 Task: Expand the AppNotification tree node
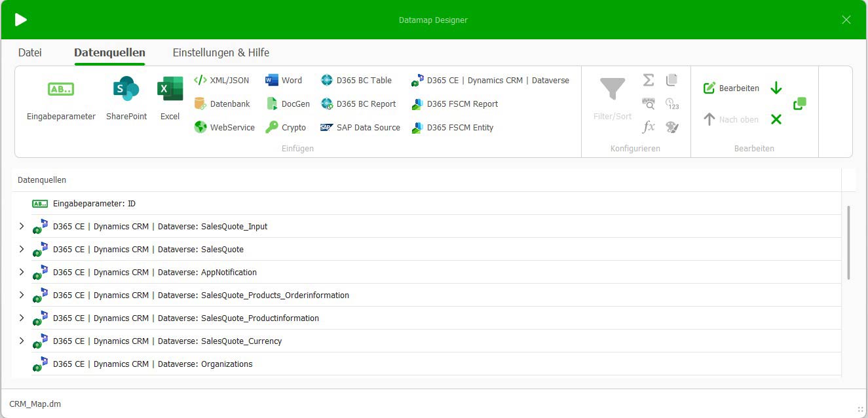(x=22, y=273)
